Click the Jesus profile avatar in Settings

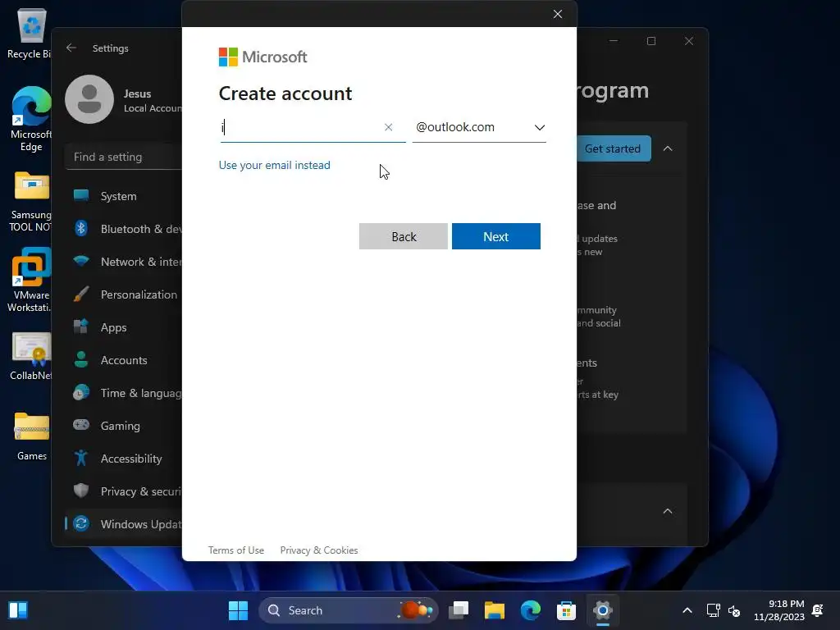(x=89, y=99)
